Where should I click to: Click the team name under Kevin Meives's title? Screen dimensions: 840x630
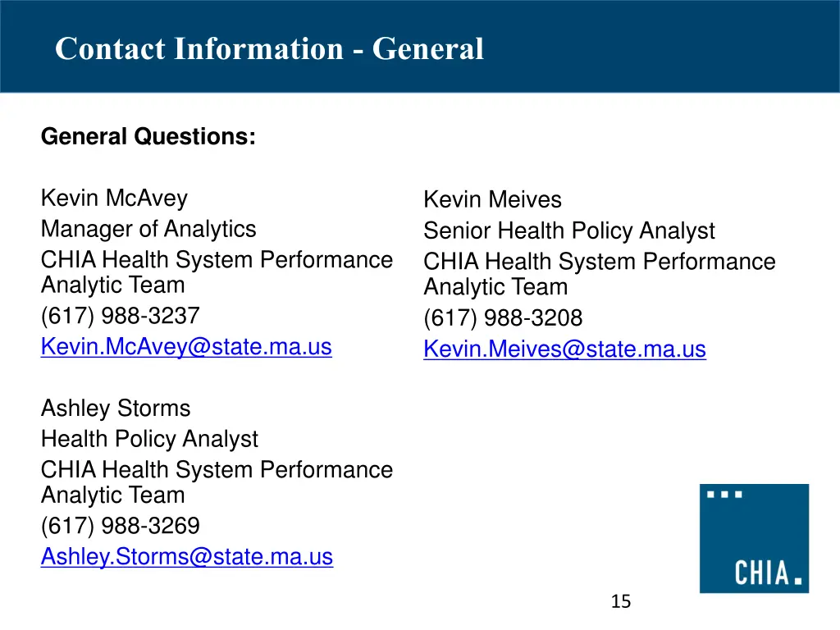(600, 274)
